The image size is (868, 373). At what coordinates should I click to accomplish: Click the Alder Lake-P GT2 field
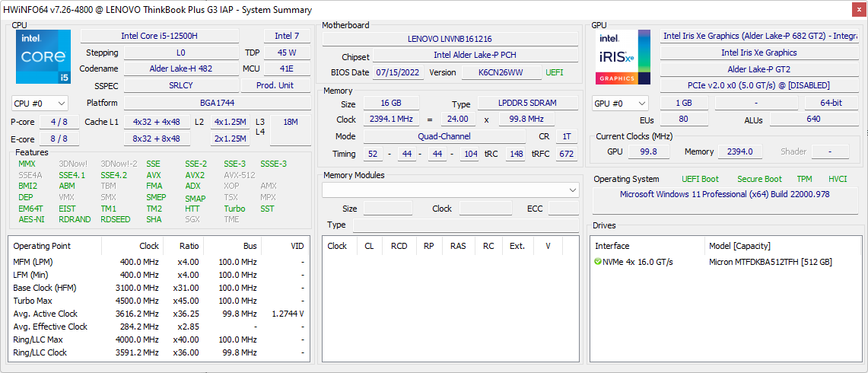tap(759, 69)
